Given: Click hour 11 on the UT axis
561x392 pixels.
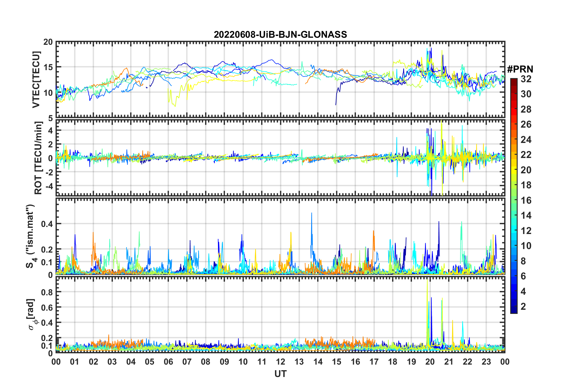Looking at the screenshot, I should 262,362.
